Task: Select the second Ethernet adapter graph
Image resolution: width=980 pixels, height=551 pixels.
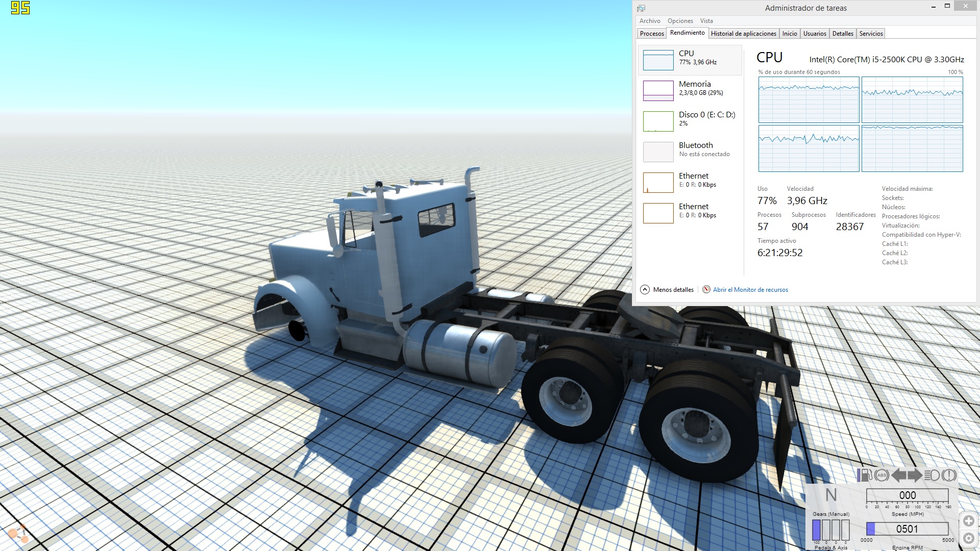Action: [658, 213]
